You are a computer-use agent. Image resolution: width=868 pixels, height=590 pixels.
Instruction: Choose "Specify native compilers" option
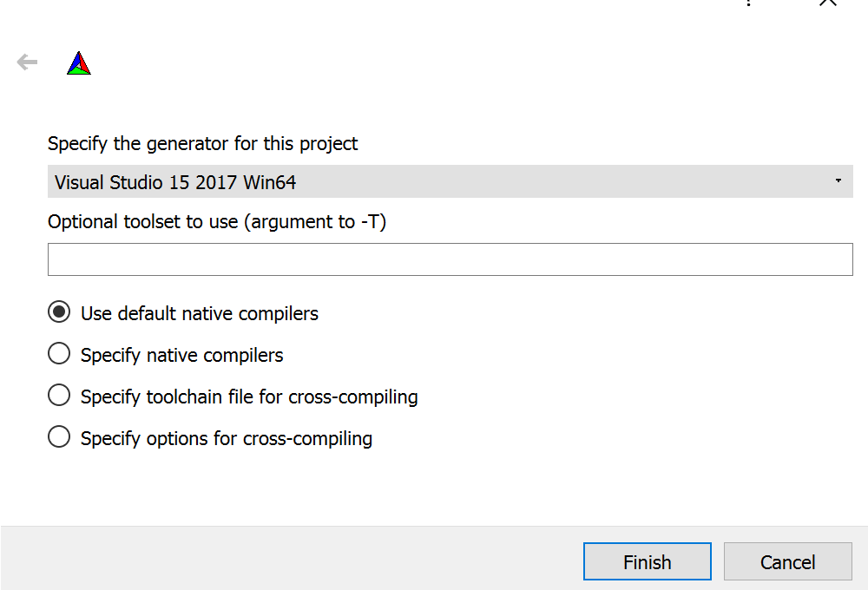[58, 353]
